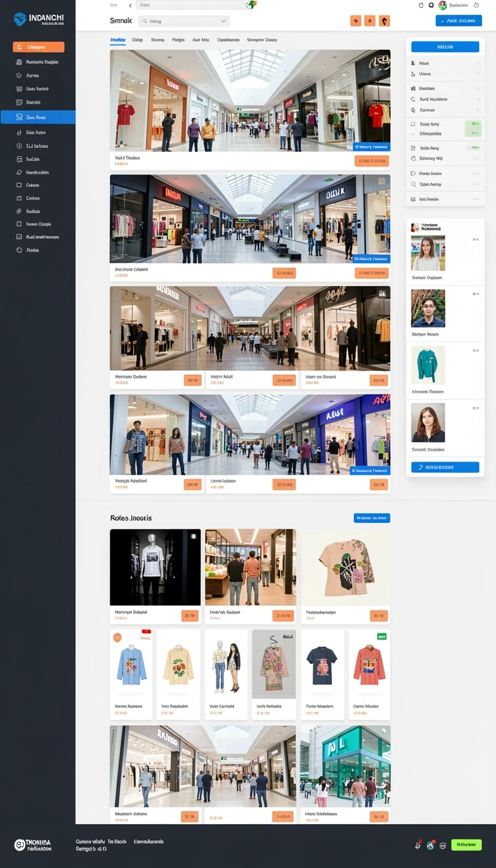The width and height of the screenshot is (496, 868).
Task: Open the first mall corridor photo
Action: click(250, 101)
